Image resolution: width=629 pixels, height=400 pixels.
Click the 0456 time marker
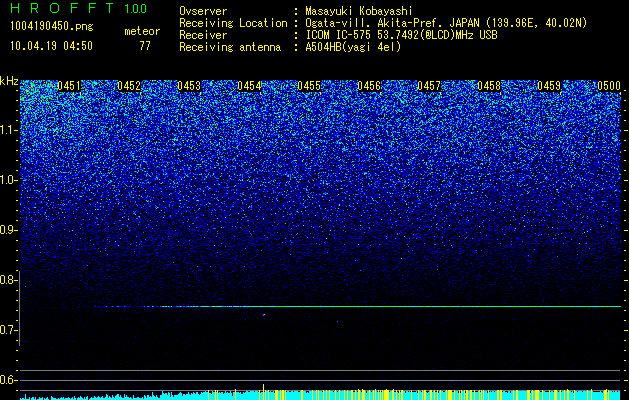[369, 86]
